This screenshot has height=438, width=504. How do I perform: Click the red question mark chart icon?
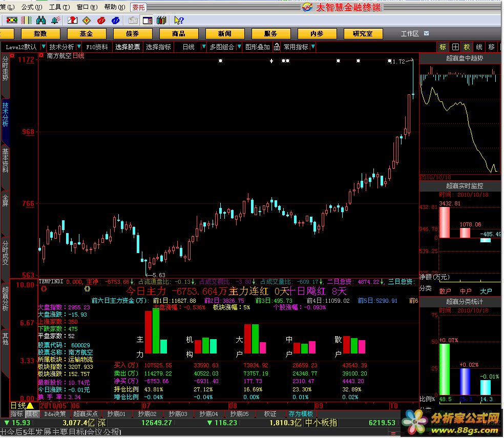[x=72, y=20]
